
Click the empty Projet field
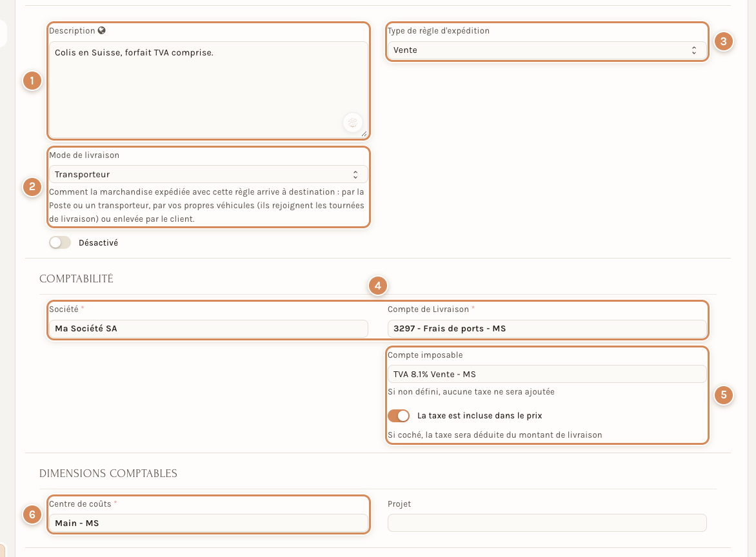[x=547, y=523]
